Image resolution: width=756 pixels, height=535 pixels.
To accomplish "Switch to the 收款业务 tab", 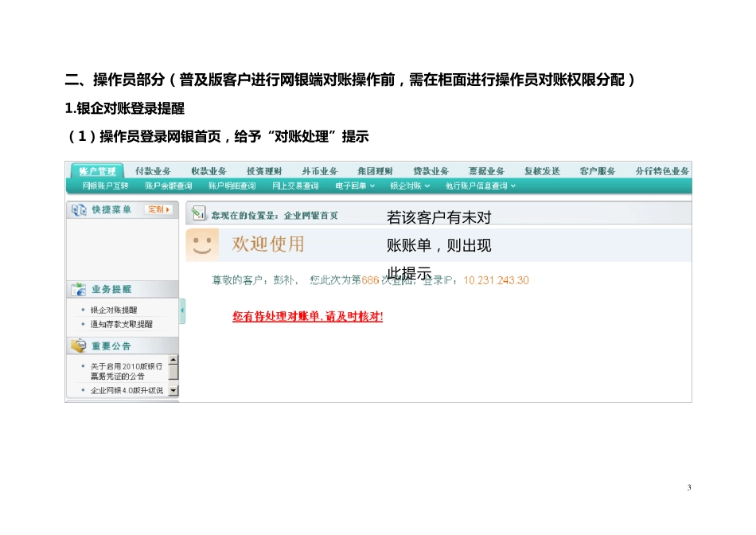I will click(x=208, y=171).
